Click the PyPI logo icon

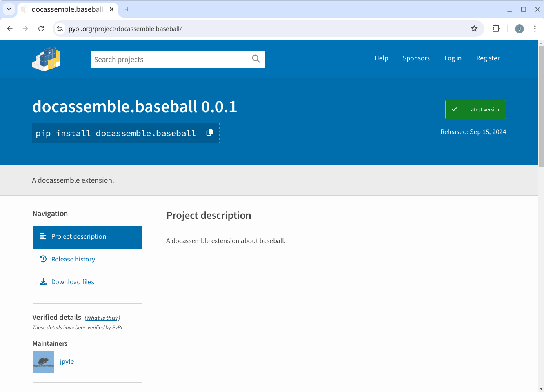tap(46, 59)
